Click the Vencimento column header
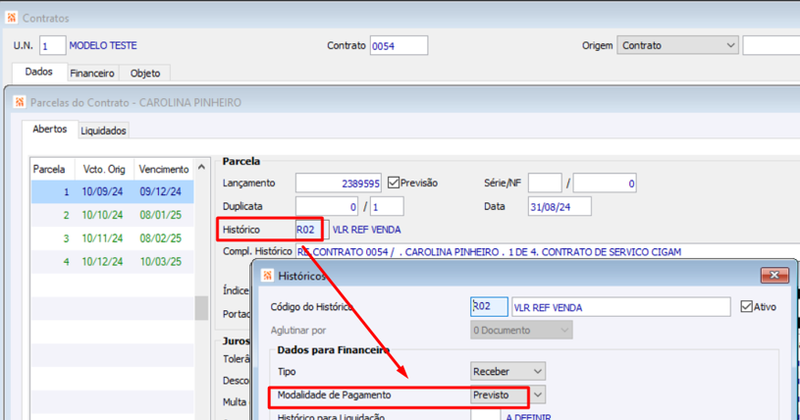The image size is (800, 420). tap(164, 169)
